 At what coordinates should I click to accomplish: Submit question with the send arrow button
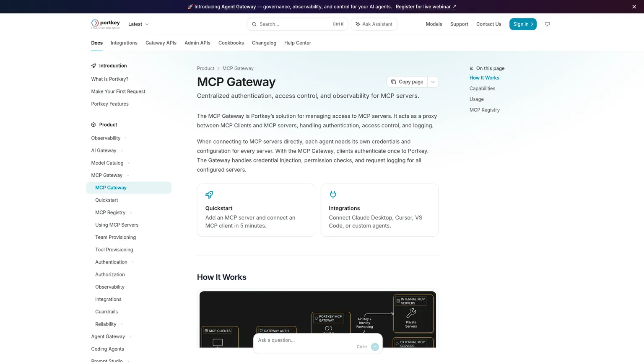375,347
